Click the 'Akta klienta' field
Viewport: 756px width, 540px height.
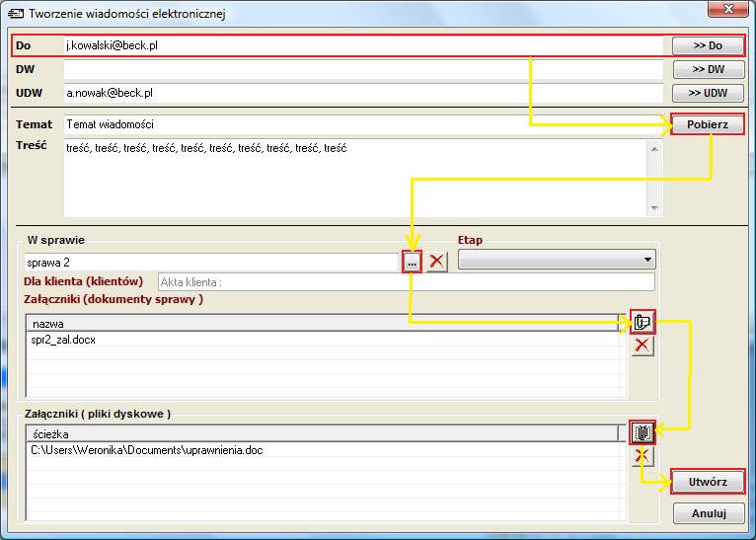click(407, 282)
